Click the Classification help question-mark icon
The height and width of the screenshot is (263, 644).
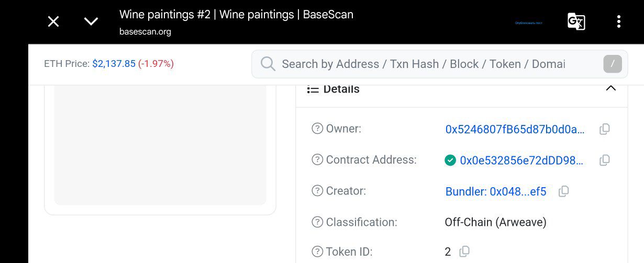tap(317, 222)
